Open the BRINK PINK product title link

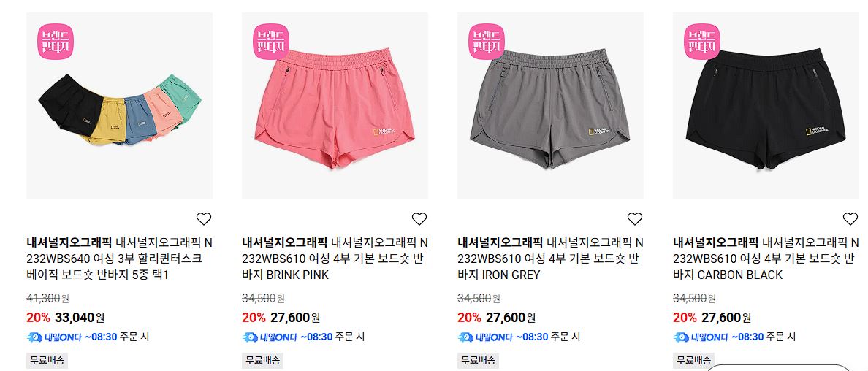[x=335, y=259]
